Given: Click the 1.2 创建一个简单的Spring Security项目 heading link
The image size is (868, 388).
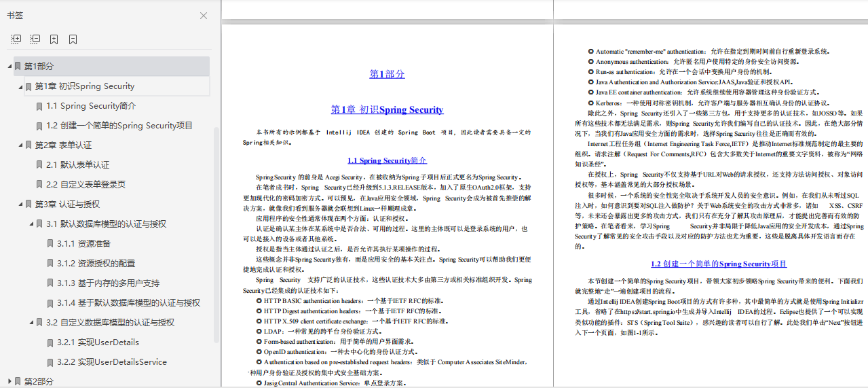Looking at the screenshot, I should tap(719, 264).
